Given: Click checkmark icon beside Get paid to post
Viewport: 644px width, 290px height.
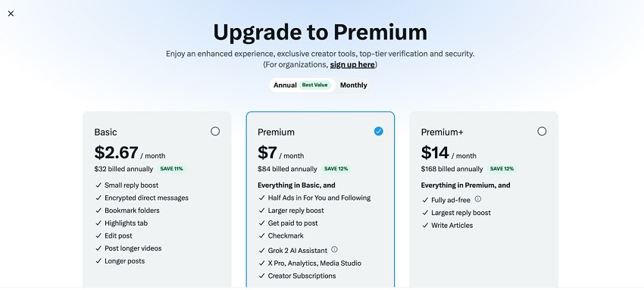Looking at the screenshot, I should (x=261, y=223).
